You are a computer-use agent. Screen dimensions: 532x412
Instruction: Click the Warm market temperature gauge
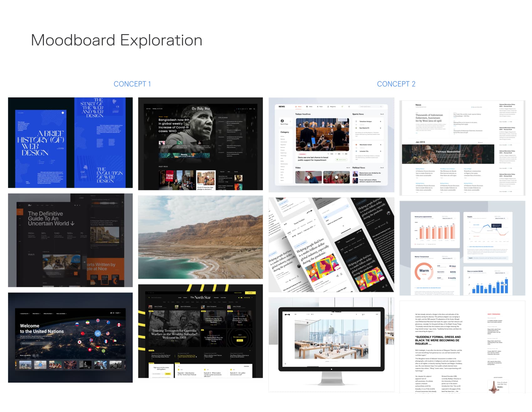coord(424,271)
